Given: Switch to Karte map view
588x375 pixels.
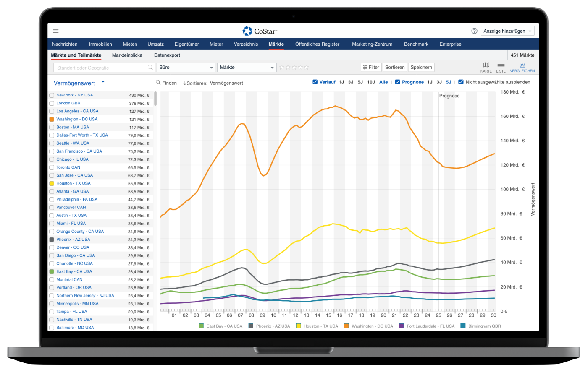Looking at the screenshot, I should 486,67.
